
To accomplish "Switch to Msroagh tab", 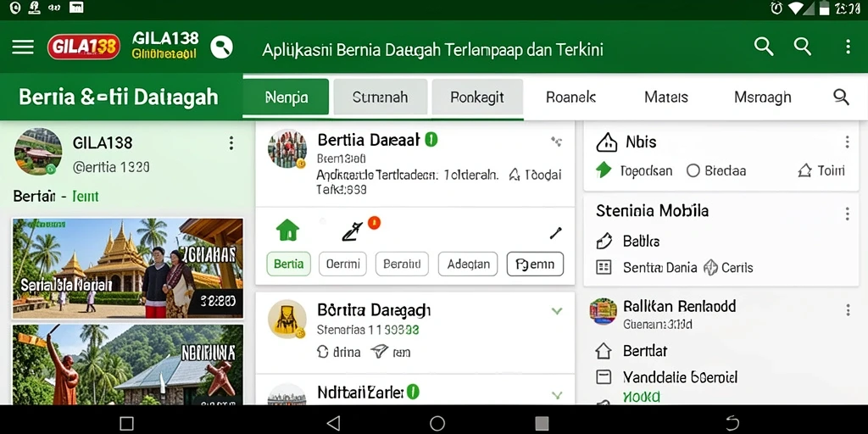I will point(763,97).
